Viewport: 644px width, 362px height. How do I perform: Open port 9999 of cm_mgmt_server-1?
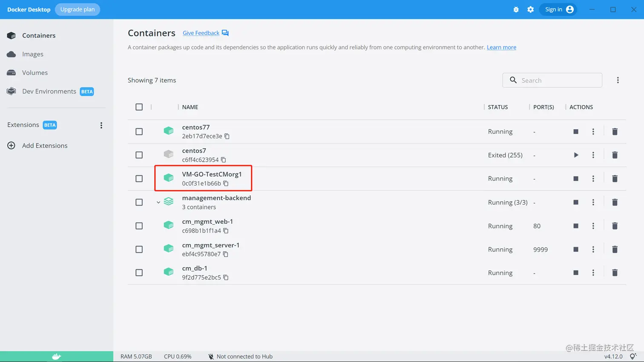pyautogui.click(x=540, y=249)
